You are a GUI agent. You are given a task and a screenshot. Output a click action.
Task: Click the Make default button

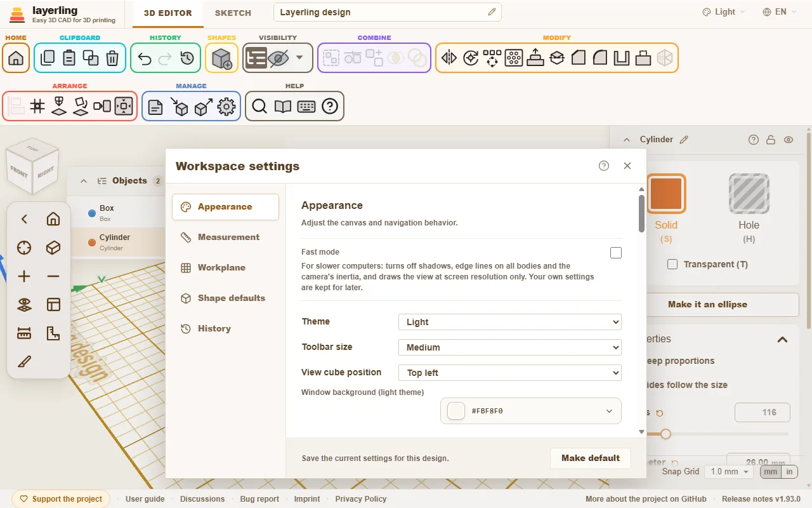tap(591, 458)
